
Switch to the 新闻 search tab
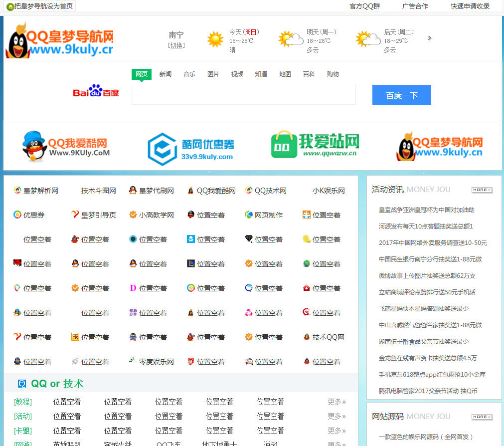coord(166,74)
